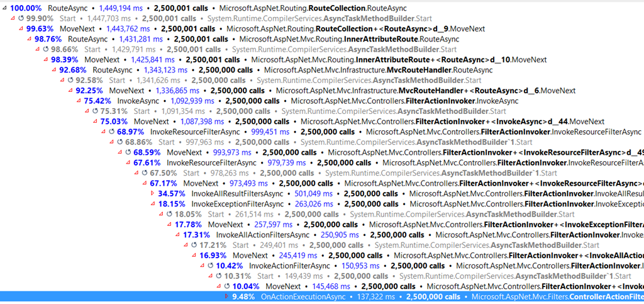Click the 145,468 ms time value
Viewport: 644px width, 304px height.
point(331,286)
